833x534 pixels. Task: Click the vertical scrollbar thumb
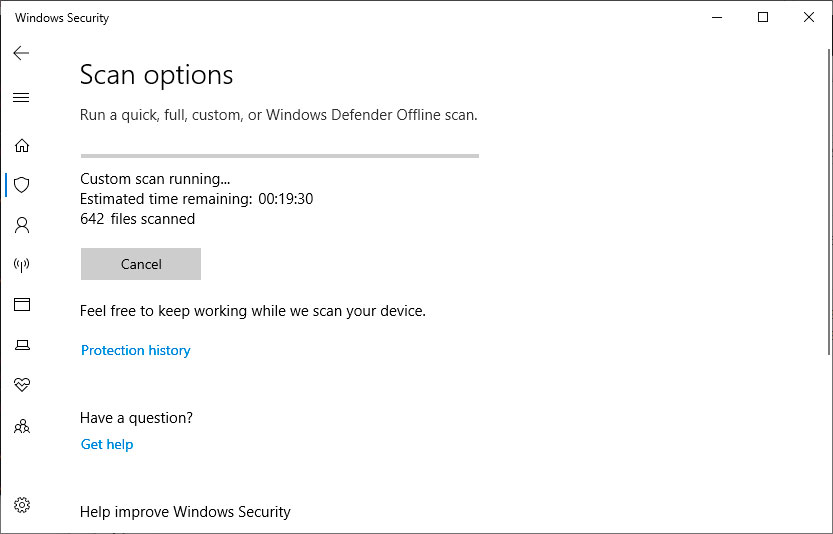pos(829,200)
